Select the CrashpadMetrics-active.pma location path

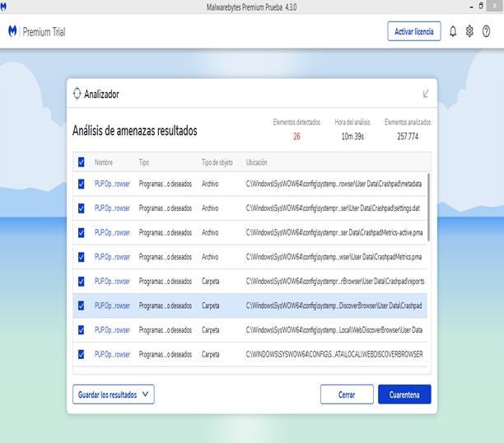(334, 232)
